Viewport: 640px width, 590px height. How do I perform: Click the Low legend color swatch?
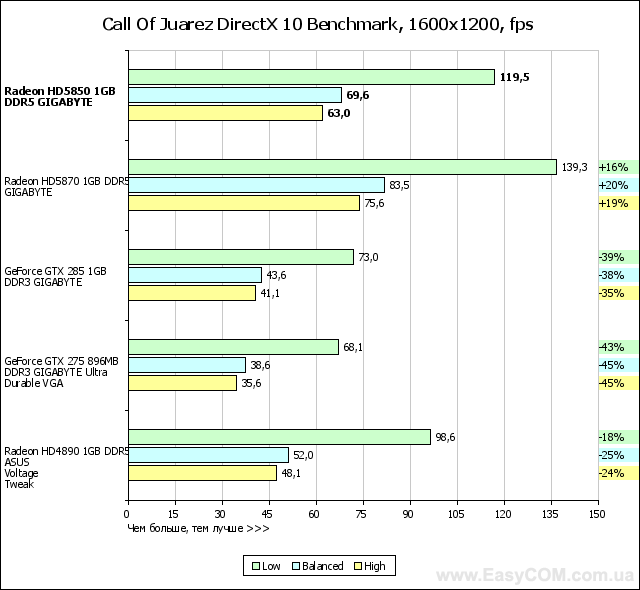256,566
